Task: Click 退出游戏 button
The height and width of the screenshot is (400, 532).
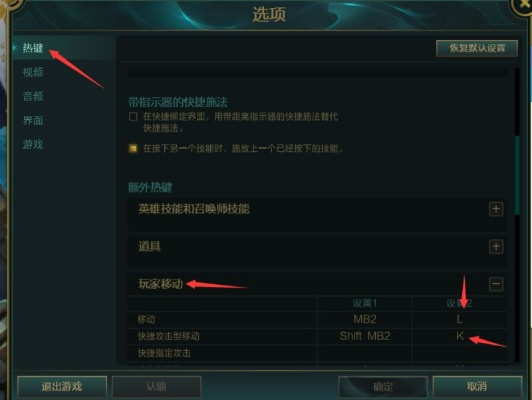Action: (x=62, y=386)
